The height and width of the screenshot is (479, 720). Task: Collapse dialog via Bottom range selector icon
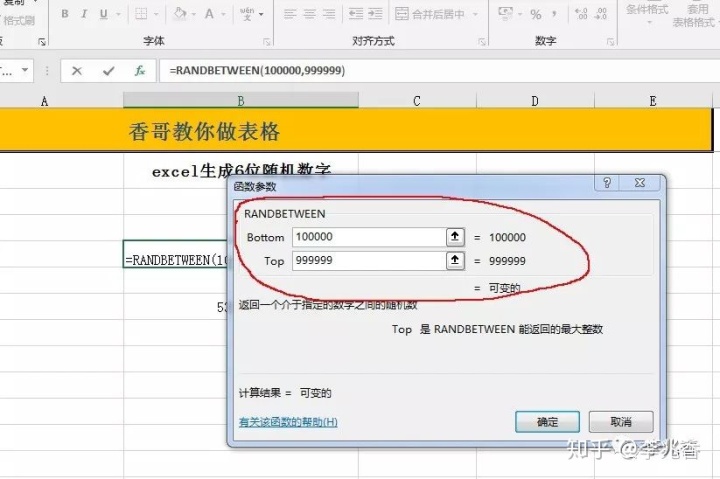pos(455,237)
